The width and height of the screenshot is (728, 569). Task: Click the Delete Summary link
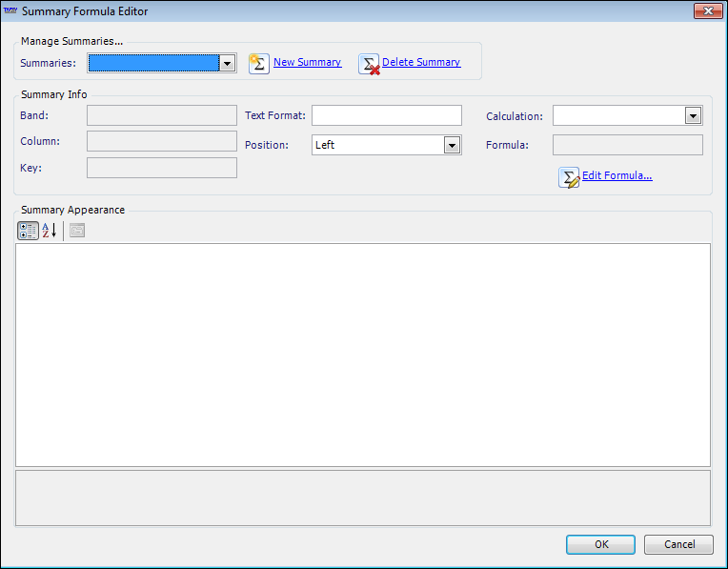tap(421, 62)
